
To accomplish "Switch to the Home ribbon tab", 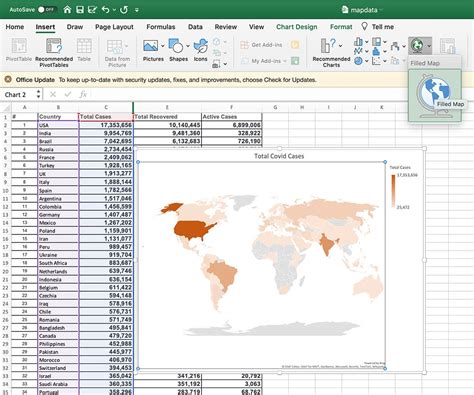I will (x=15, y=27).
